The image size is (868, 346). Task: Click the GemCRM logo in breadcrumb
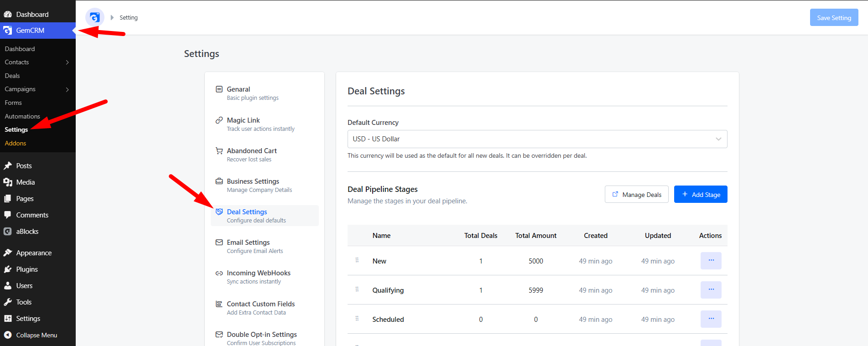click(95, 17)
